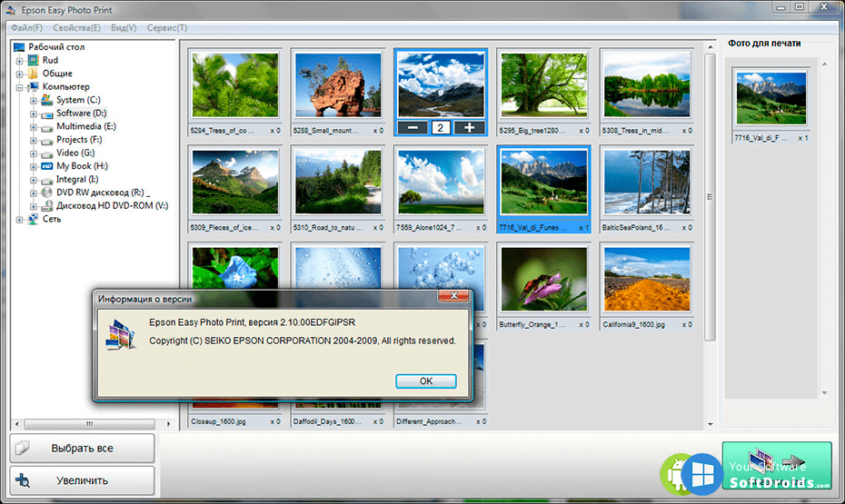Click the Rud user folder icon
Screen dimensions: 845x504
point(34,60)
